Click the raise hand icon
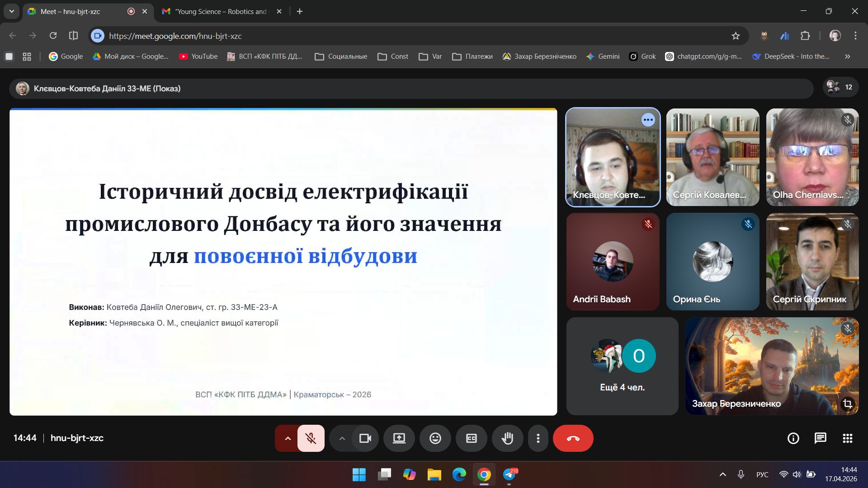The image size is (868, 488). coord(507,438)
